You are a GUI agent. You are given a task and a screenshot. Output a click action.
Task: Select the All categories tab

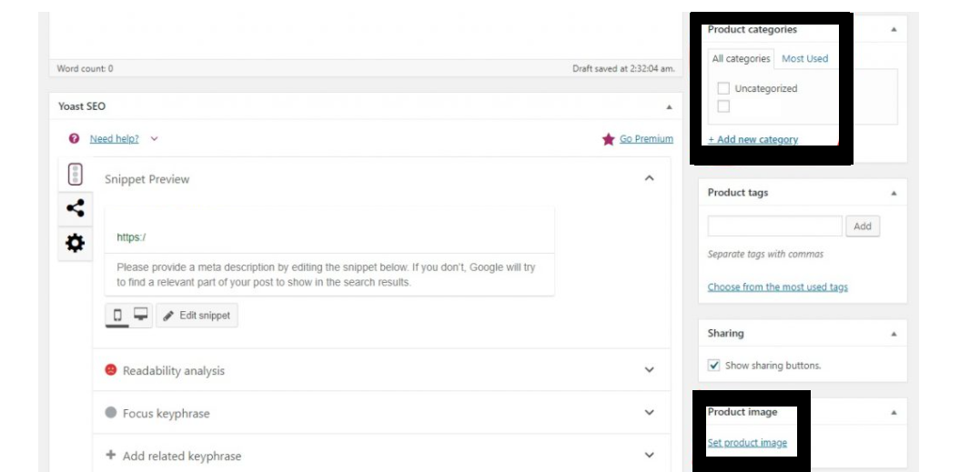pyautogui.click(x=742, y=59)
